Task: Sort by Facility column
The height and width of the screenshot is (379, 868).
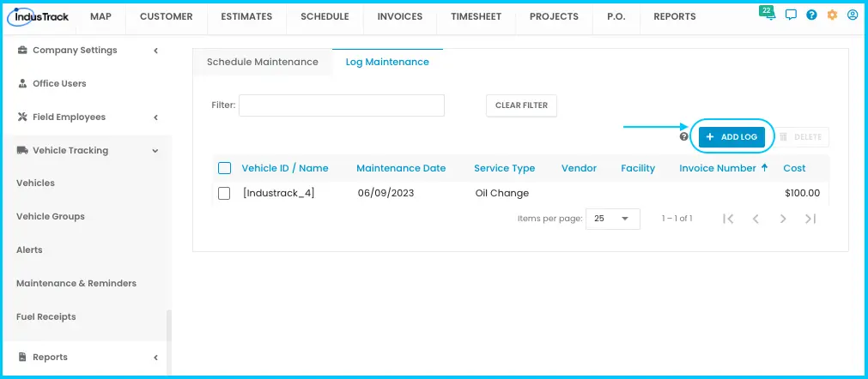Action: click(x=638, y=168)
